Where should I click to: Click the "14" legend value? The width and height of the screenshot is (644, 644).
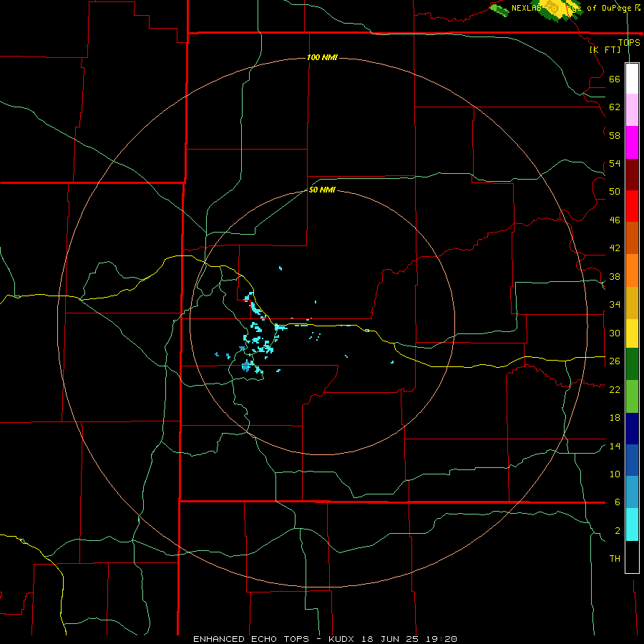pyautogui.click(x=615, y=446)
